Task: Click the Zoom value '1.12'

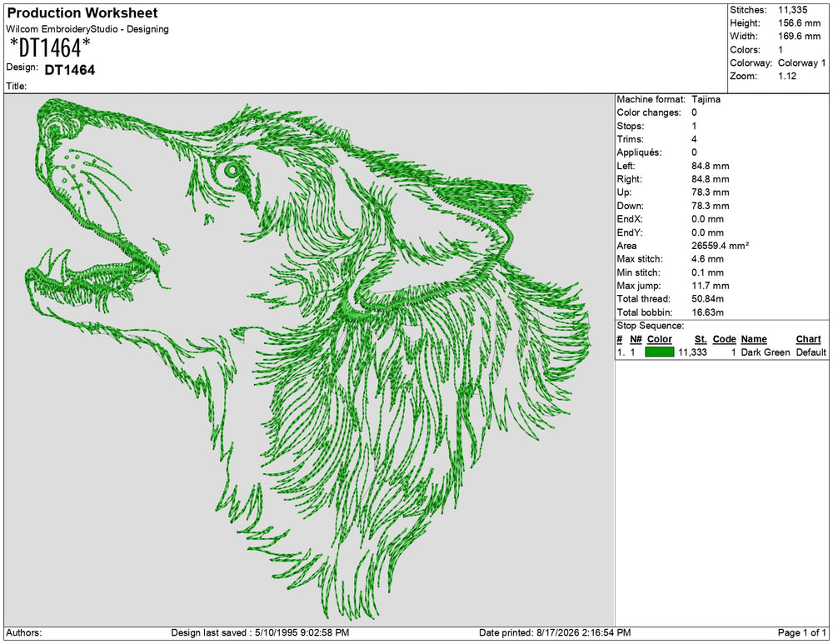Action: click(787, 76)
